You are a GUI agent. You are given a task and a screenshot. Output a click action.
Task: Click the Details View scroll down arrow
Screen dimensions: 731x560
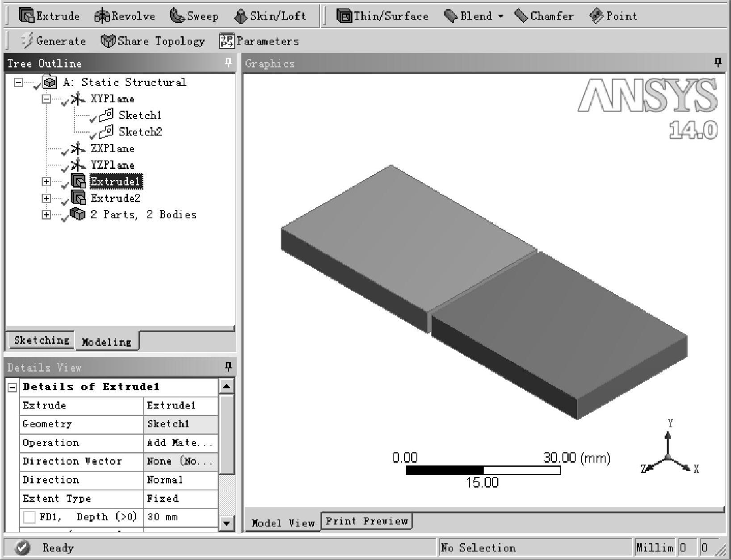click(227, 523)
